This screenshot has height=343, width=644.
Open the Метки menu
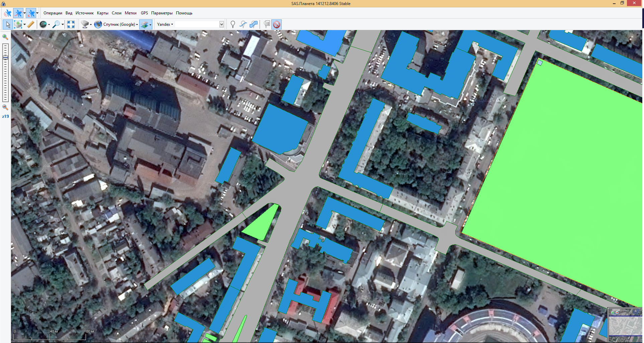[x=130, y=13]
